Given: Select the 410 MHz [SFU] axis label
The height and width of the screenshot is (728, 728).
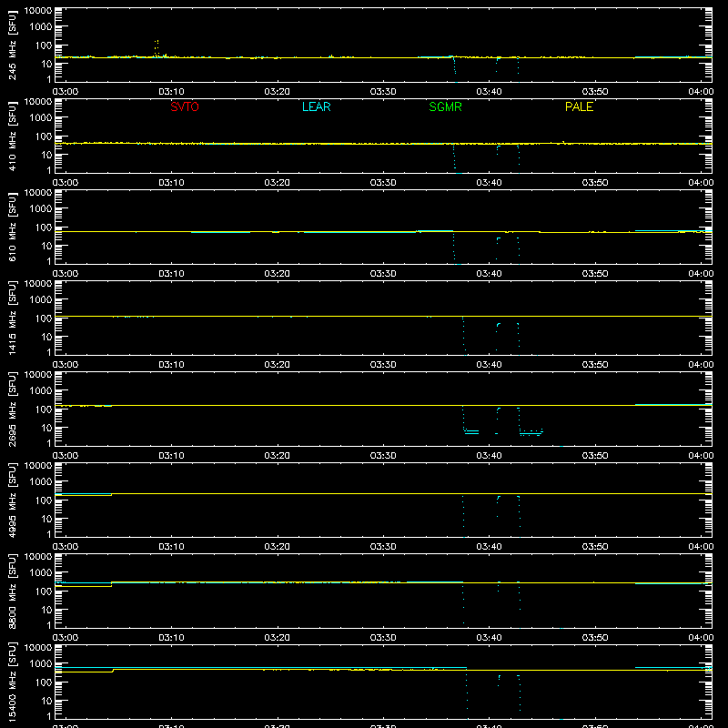Looking at the screenshot, I should [12, 136].
